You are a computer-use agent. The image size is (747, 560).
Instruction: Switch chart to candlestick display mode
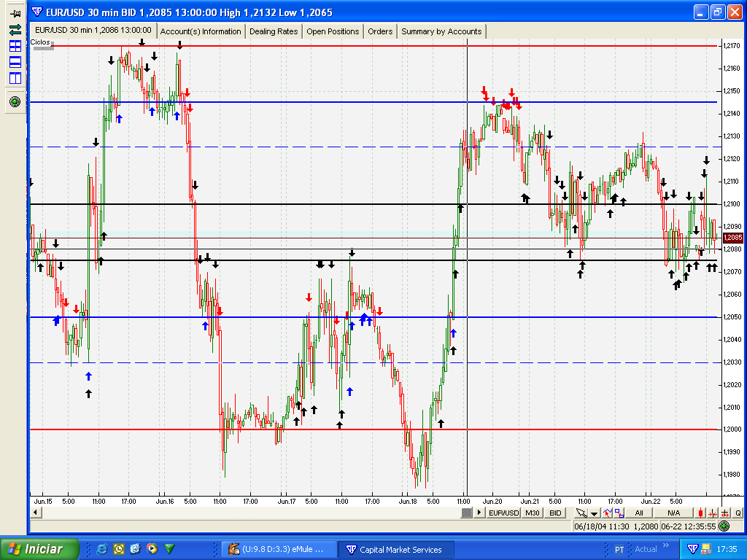699,513
